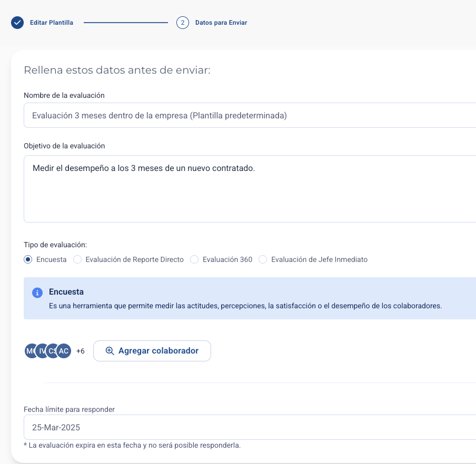476x464 pixels.
Task: Click the Tipo de evaluación label
Action: click(55, 245)
